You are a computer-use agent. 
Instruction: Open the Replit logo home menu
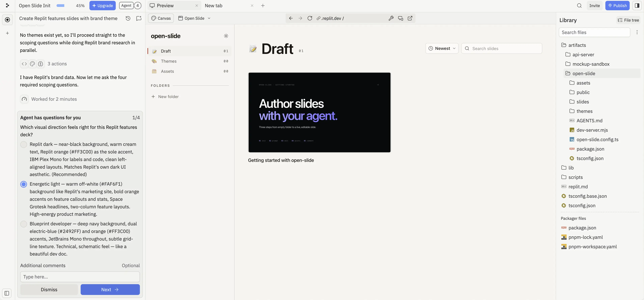pyautogui.click(x=7, y=6)
